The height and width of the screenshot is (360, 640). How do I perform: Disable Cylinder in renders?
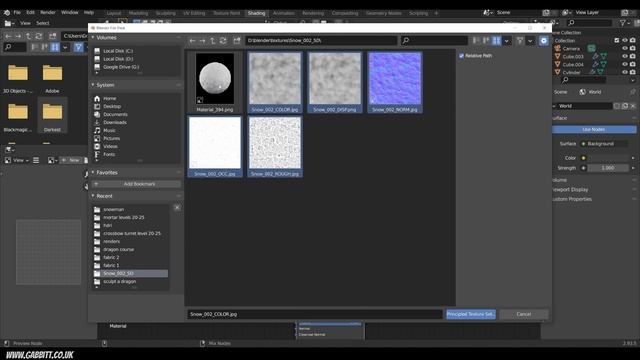(x=633, y=72)
